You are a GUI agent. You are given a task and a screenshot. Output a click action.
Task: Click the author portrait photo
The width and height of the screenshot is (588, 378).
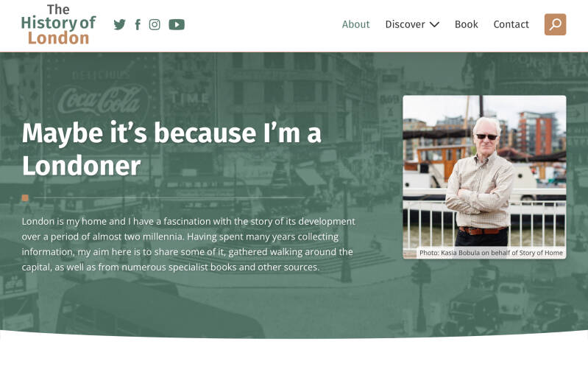pos(484,177)
